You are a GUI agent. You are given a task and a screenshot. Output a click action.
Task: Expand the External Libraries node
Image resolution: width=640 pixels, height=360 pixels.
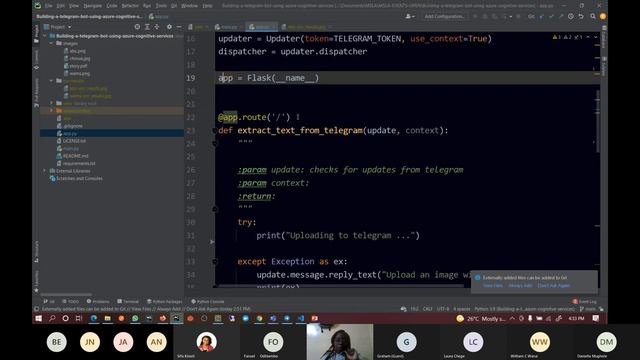click(x=44, y=171)
